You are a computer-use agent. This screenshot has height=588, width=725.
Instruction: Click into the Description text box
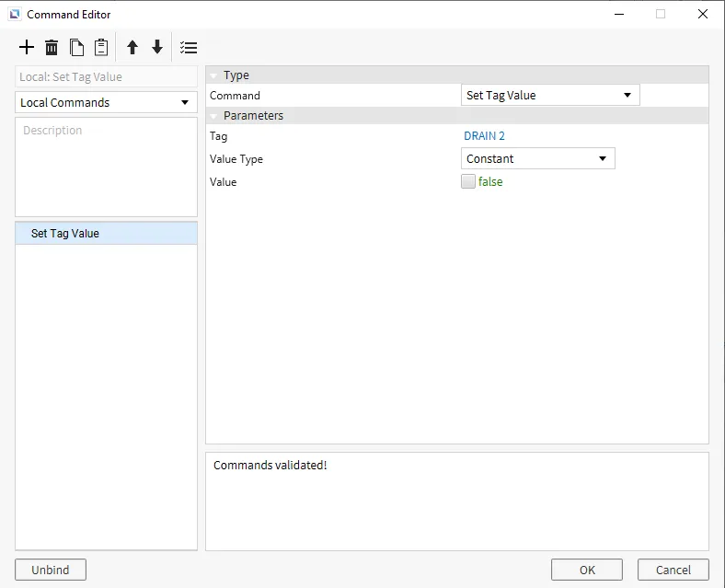[106, 167]
